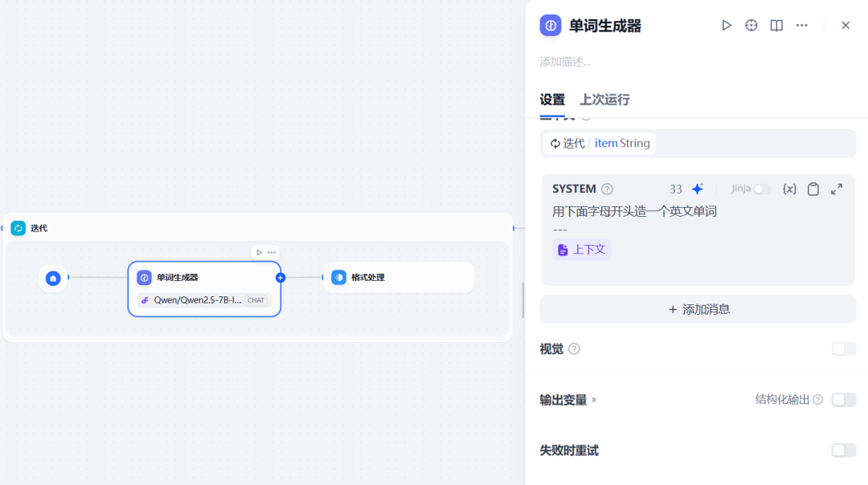The height and width of the screenshot is (485, 868).
Task: Select the 格式处理 node on the canvas
Action: [399, 277]
